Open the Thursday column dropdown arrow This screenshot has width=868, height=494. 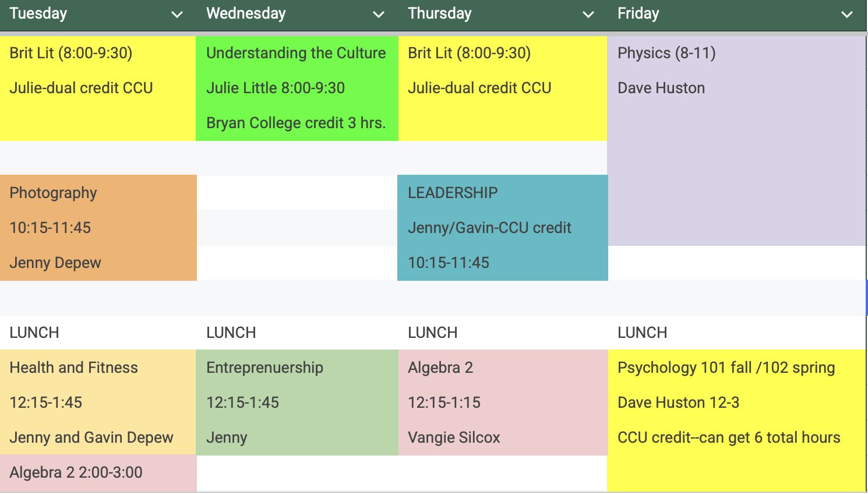click(588, 15)
